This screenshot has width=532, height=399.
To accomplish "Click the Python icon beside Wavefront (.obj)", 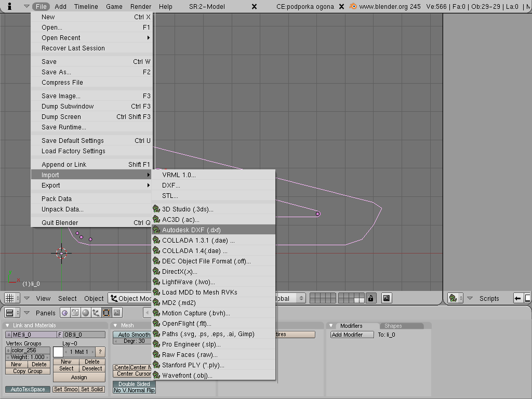I will tap(156, 375).
